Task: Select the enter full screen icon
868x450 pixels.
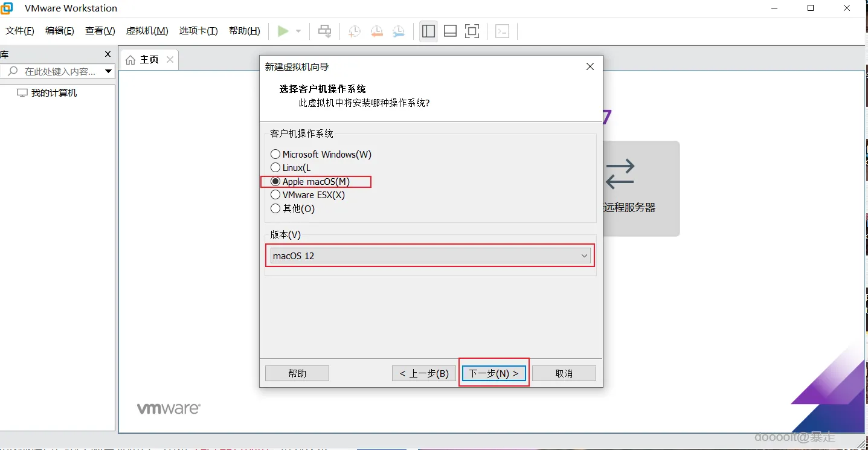Action: pyautogui.click(x=472, y=31)
